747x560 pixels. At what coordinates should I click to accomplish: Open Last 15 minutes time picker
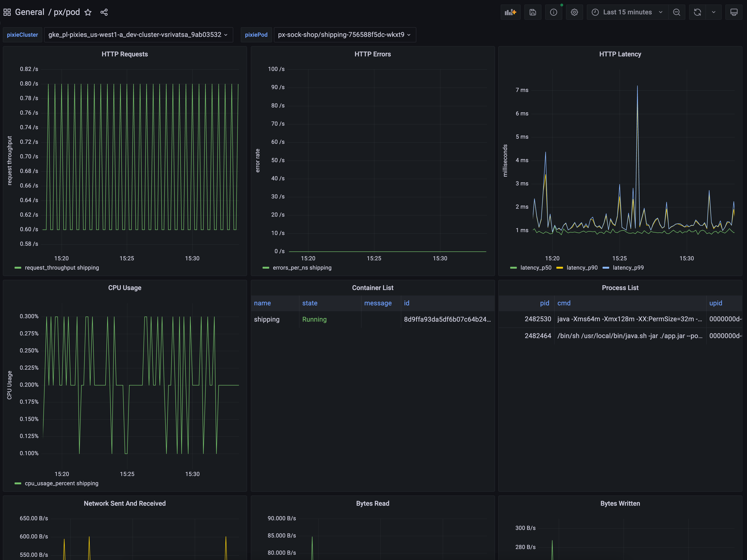(x=627, y=12)
